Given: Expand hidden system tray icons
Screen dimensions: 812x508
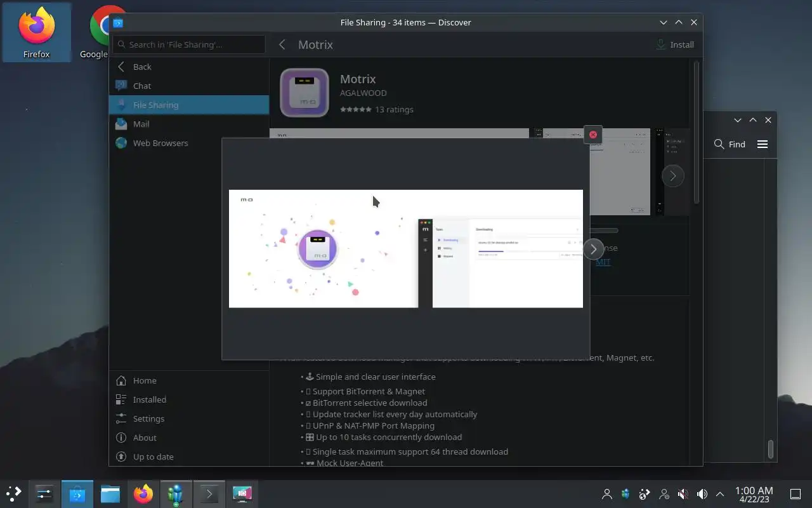Looking at the screenshot, I should click(x=720, y=493).
